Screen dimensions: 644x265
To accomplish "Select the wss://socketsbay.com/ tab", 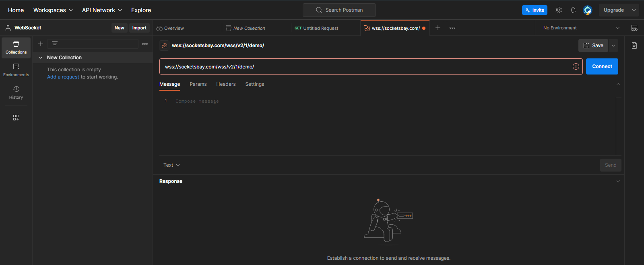I will [x=395, y=28].
